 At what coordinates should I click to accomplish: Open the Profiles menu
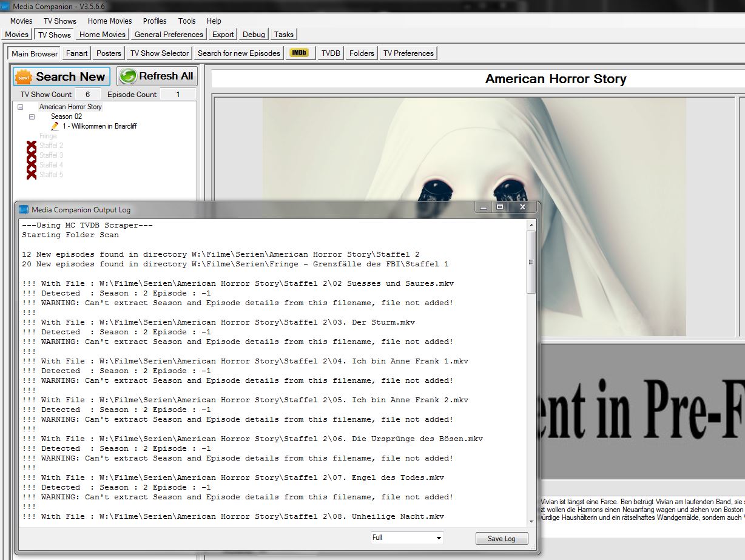[155, 21]
